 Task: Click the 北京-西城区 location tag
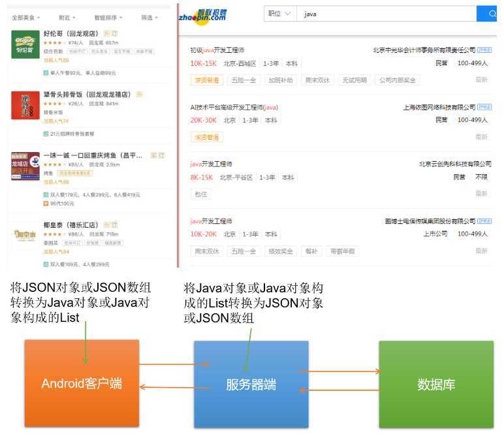pyautogui.click(x=240, y=63)
